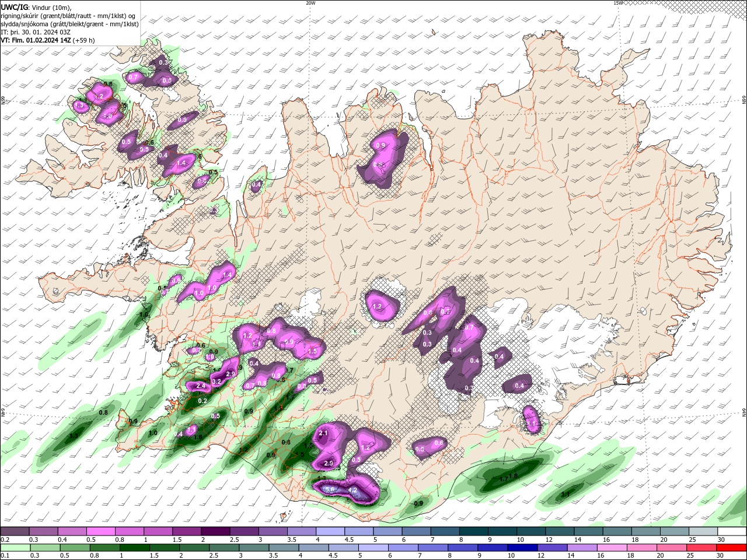Click the '3.2' snowfall value on the map

click(x=217, y=382)
